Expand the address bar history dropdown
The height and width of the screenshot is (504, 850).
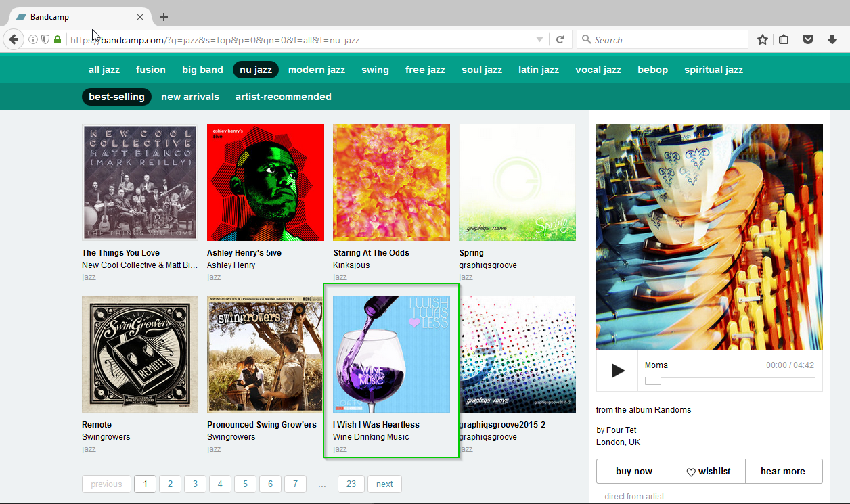click(539, 40)
